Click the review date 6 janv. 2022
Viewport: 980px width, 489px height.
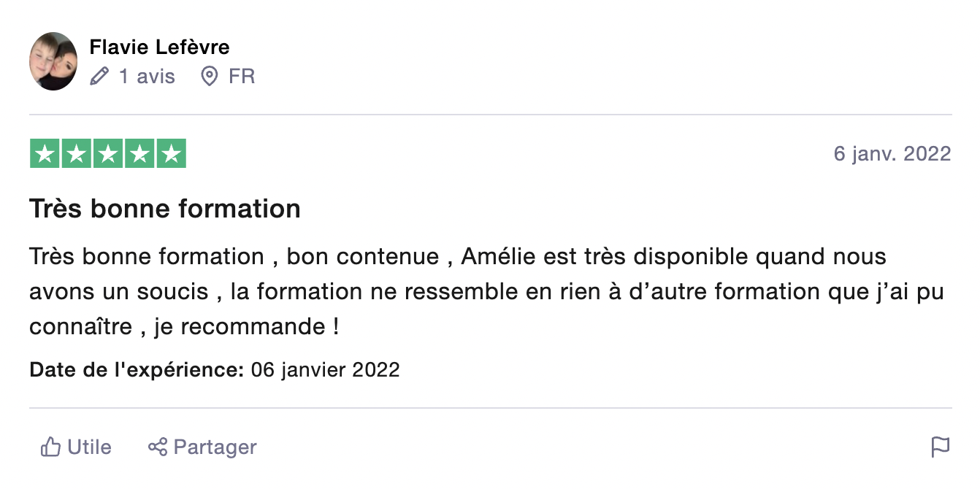892,154
